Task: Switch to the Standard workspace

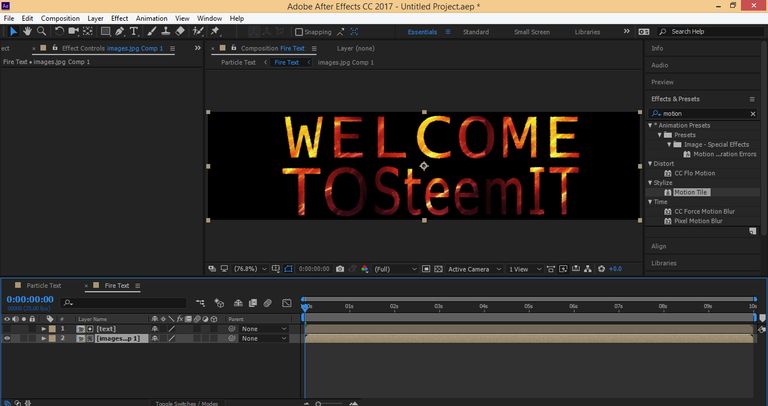Action: click(476, 32)
